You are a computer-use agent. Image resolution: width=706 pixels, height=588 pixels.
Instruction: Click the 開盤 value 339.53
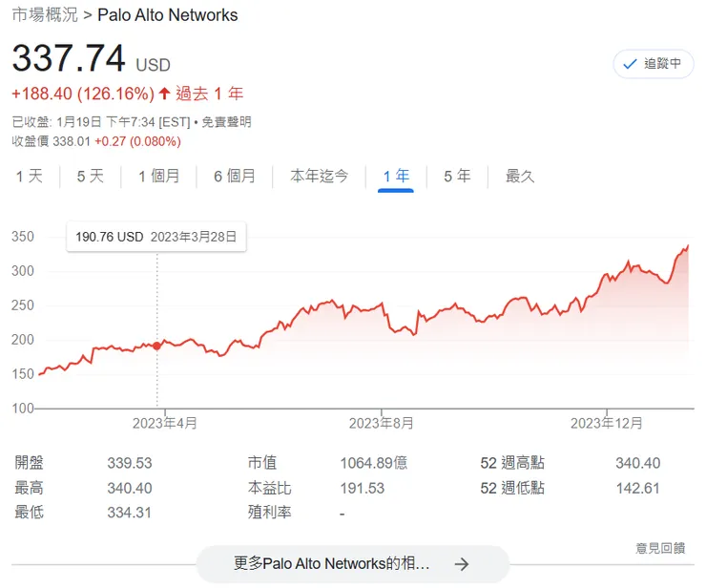130,463
